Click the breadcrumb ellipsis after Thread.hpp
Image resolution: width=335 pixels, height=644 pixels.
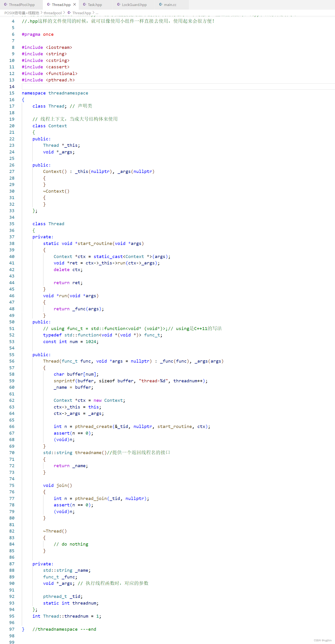click(97, 13)
